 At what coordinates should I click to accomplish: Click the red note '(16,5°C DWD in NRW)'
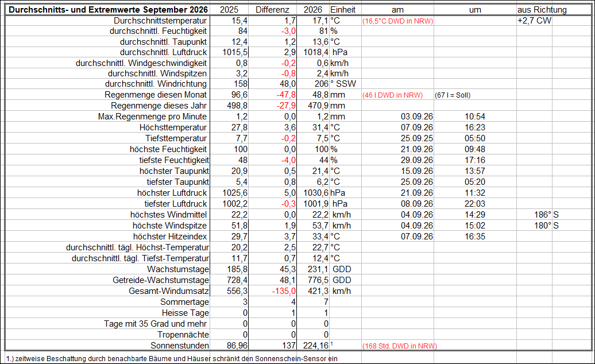[x=397, y=21]
